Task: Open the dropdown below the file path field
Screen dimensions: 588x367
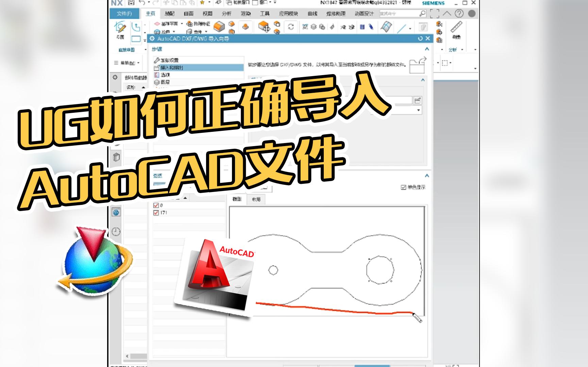Action: pos(419,110)
